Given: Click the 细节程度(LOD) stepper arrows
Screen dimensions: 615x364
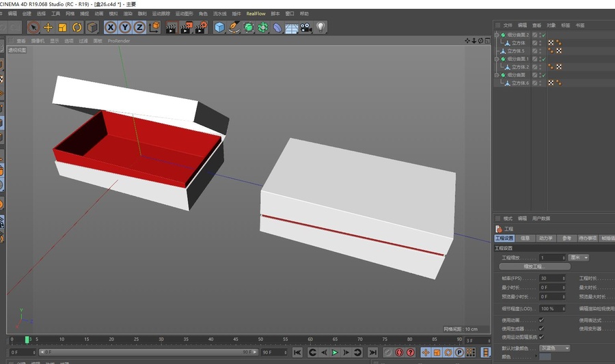Looking at the screenshot, I should click(564, 309).
